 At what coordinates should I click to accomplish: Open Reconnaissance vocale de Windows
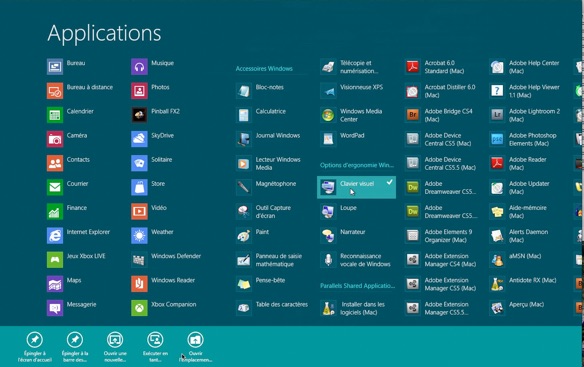355,260
